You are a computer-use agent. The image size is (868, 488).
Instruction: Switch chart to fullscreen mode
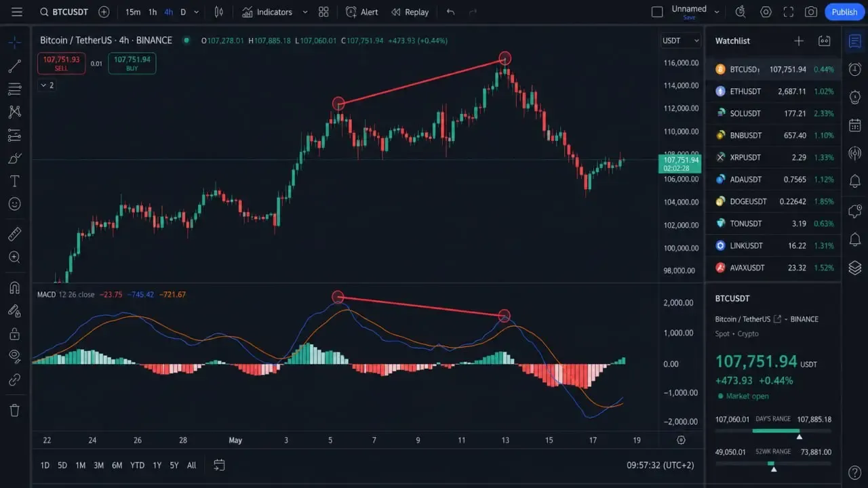(788, 12)
